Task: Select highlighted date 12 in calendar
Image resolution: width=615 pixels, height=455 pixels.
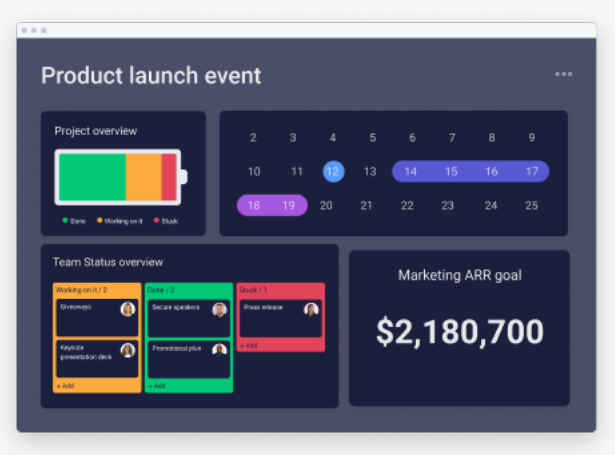Action: click(x=333, y=171)
